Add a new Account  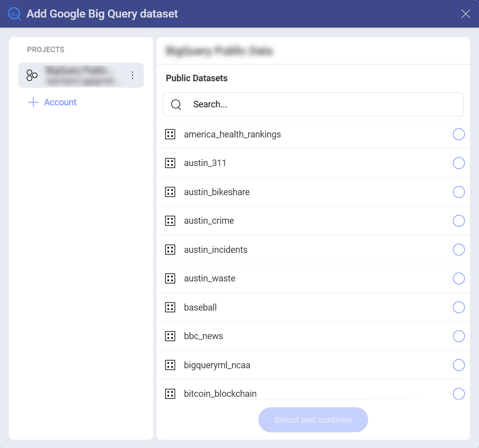click(x=52, y=102)
